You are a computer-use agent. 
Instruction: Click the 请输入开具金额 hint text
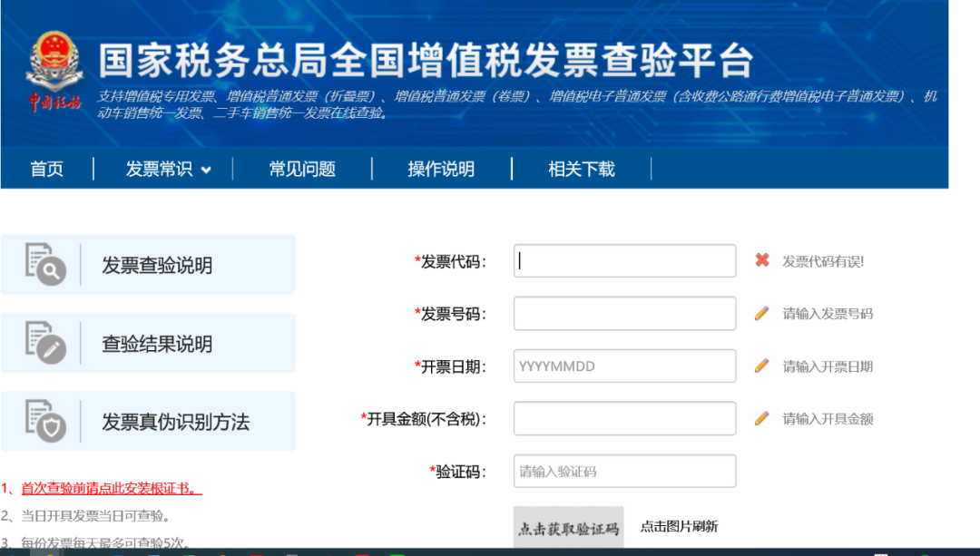point(828,419)
